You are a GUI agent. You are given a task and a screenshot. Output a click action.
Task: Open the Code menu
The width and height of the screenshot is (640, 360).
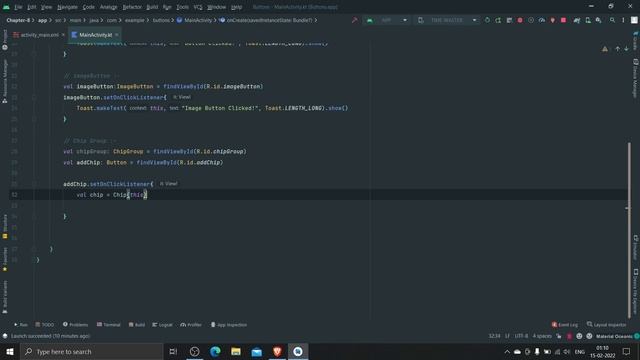tap(89, 7)
